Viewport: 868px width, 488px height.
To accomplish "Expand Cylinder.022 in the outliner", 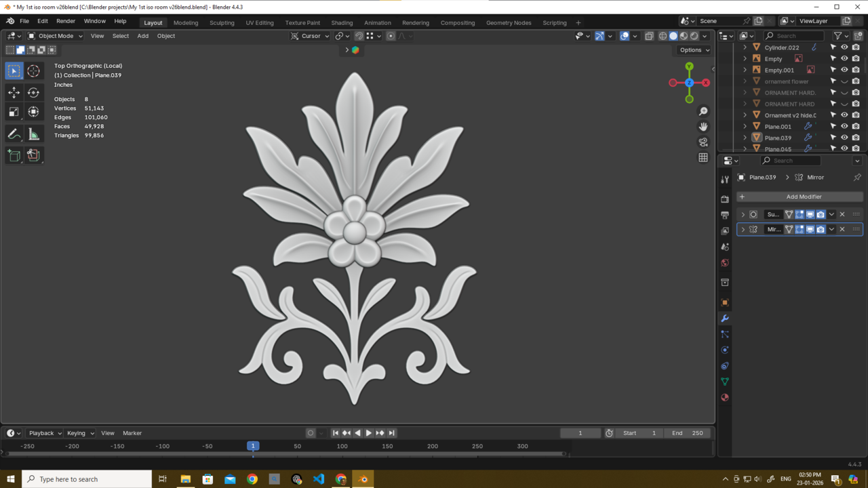I will tap(745, 47).
